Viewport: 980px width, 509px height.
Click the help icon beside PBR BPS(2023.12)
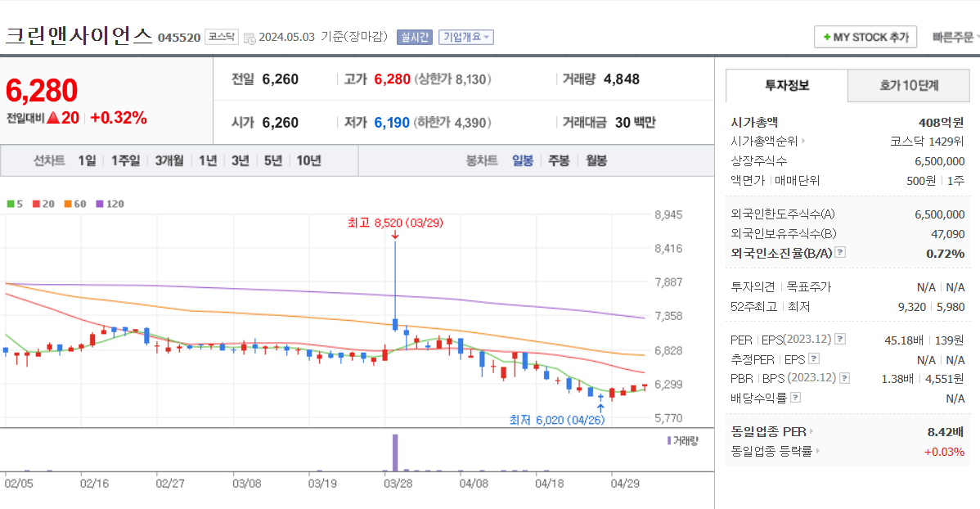tap(844, 378)
